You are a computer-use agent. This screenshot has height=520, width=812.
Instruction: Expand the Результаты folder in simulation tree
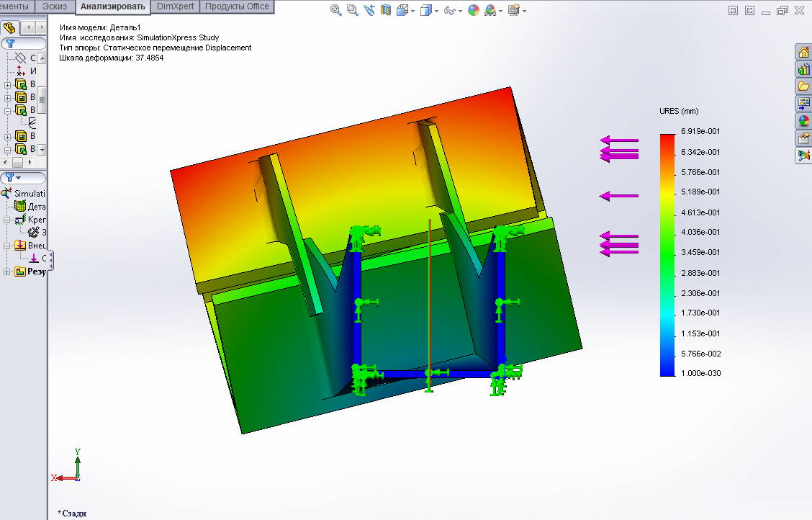[8, 272]
